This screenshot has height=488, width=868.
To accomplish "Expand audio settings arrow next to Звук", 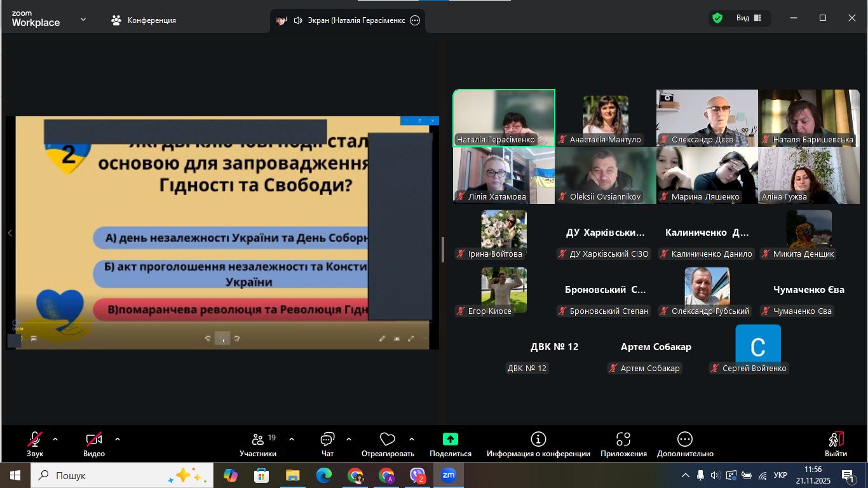I will pyautogui.click(x=55, y=439).
